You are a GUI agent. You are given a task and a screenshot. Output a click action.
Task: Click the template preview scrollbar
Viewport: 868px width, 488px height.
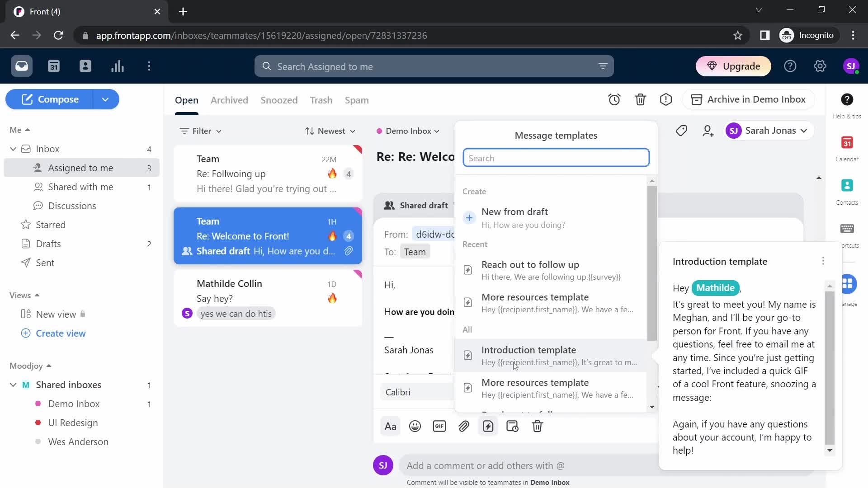830,367
